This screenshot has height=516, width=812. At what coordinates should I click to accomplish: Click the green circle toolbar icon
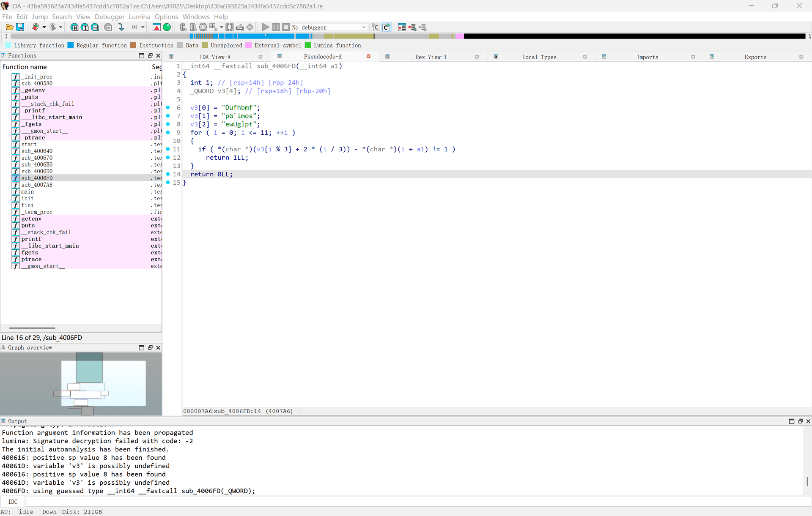tap(167, 27)
